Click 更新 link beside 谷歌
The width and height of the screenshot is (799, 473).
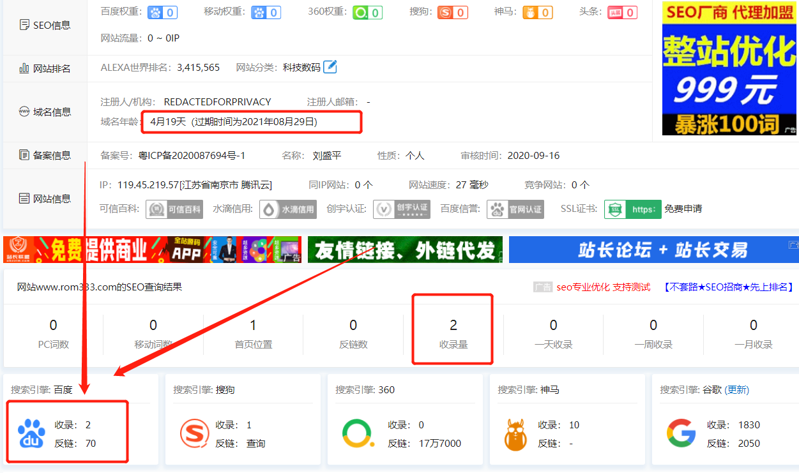(737, 389)
